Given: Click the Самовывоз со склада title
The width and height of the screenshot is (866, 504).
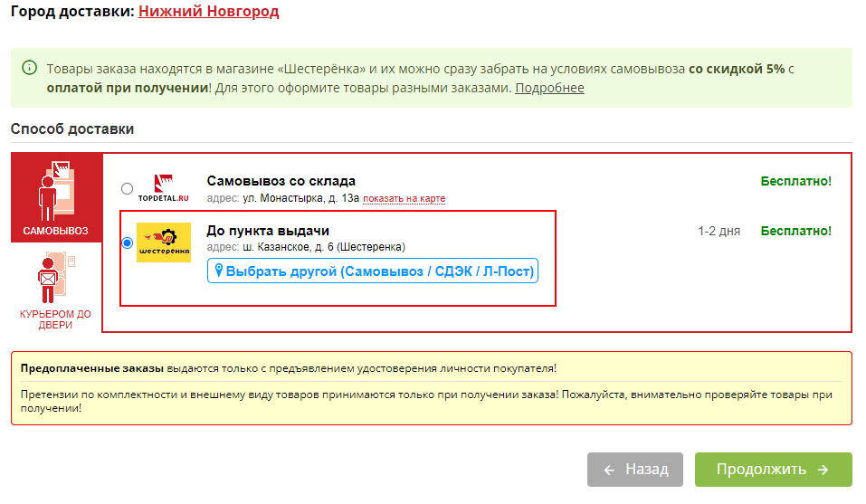Looking at the screenshot, I should [281, 181].
